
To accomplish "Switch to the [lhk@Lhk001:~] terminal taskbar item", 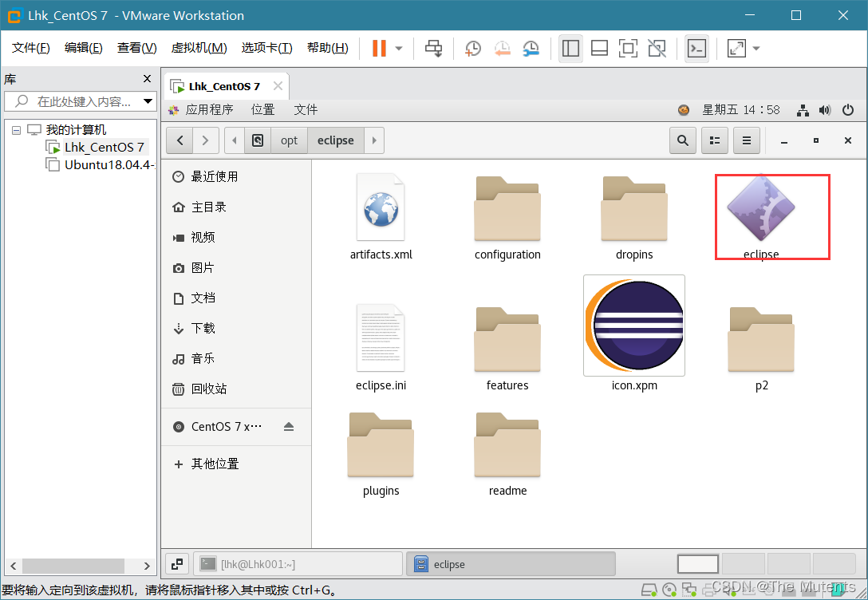I will [298, 564].
